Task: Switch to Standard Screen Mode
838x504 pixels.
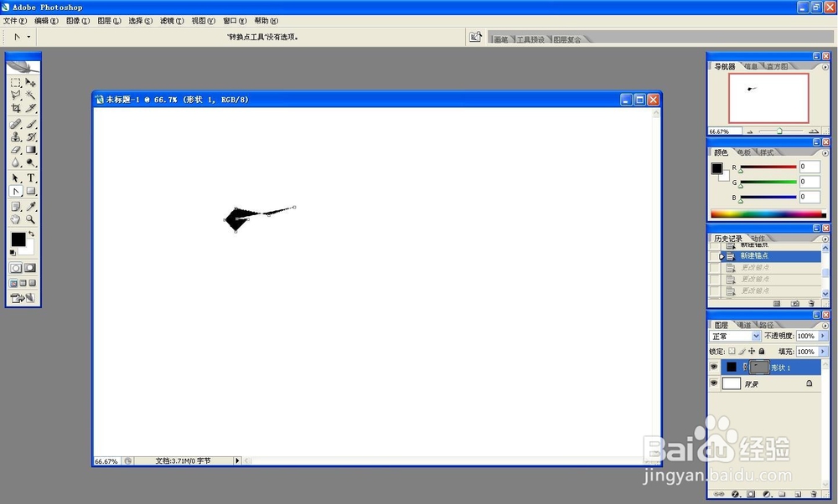Action: (14, 283)
